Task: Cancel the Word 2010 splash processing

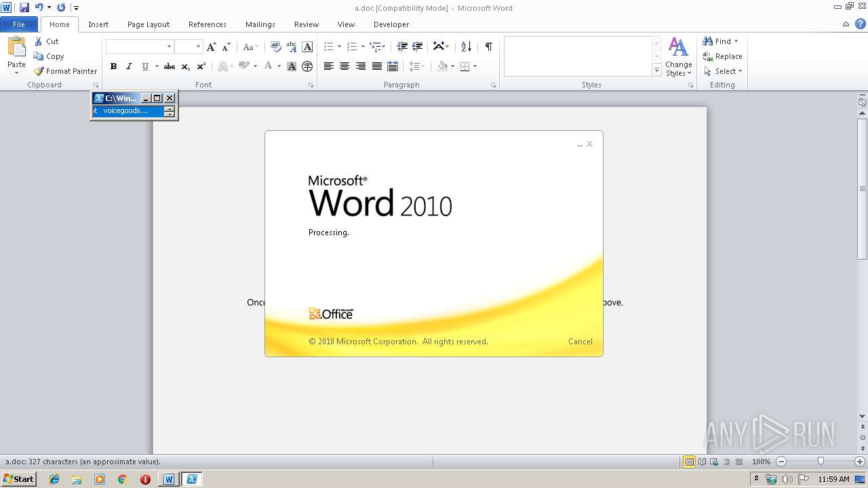Action: [580, 342]
